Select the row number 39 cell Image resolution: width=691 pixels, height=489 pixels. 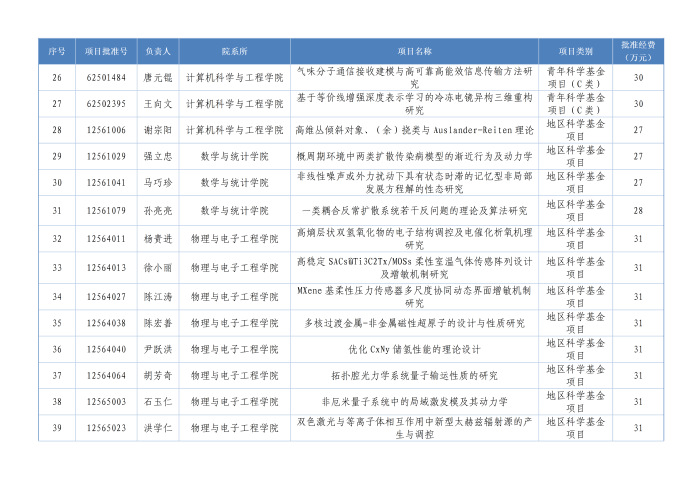pyautogui.click(x=57, y=428)
